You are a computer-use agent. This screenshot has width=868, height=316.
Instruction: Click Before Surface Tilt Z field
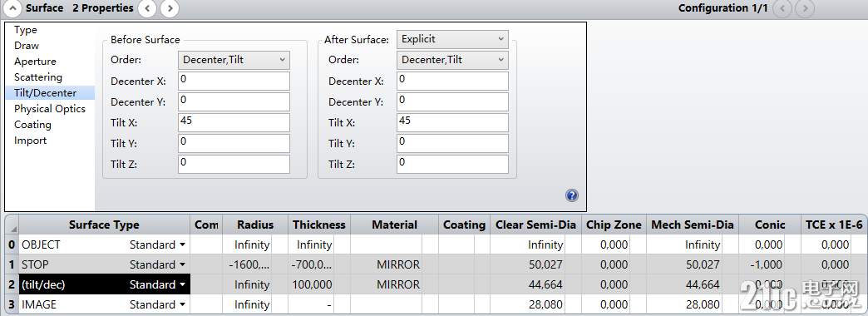pyautogui.click(x=234, y=165)
